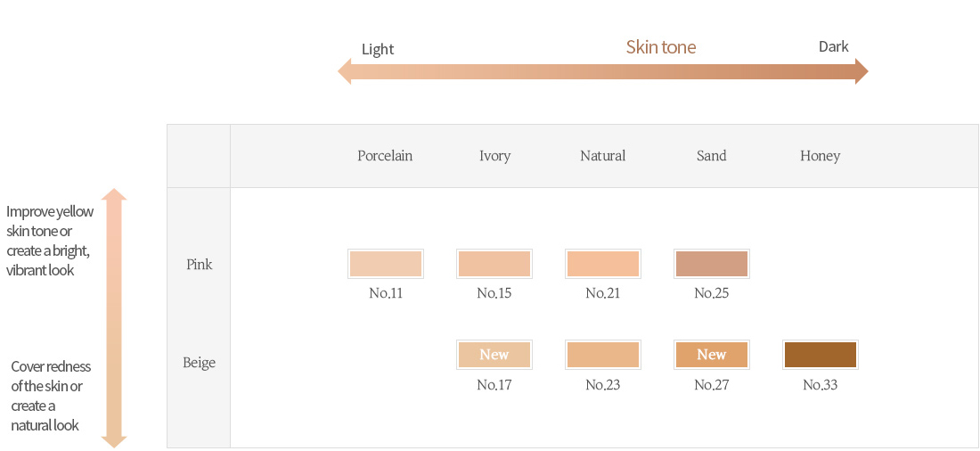This screenshot has width=980, height=451.
Task: Select the Honey column header
Action: (x=820, y=156)
